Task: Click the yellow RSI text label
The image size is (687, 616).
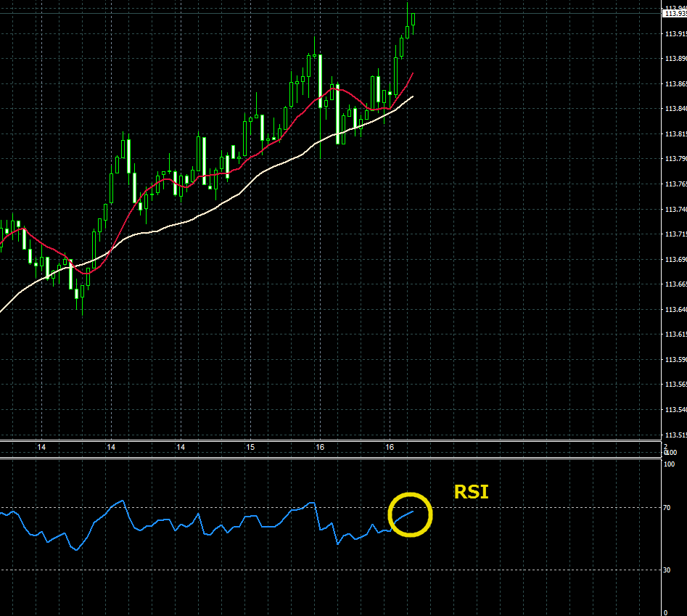Action: pos(471,492)
